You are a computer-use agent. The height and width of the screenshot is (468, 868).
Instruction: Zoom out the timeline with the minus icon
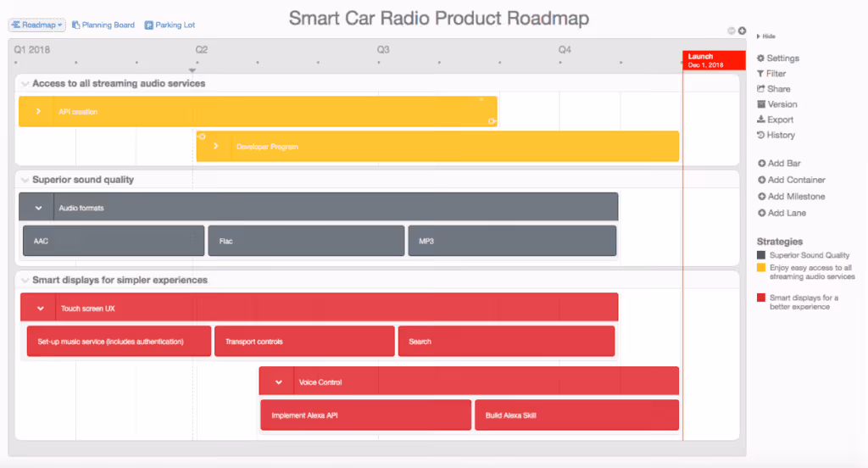point(732,31)
